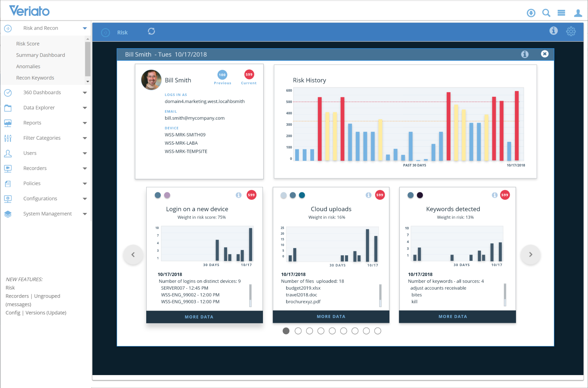The height and width of the screenshot is (388, 588).
Task: Click the user profile icon top right
Action: tap(578, 13)
